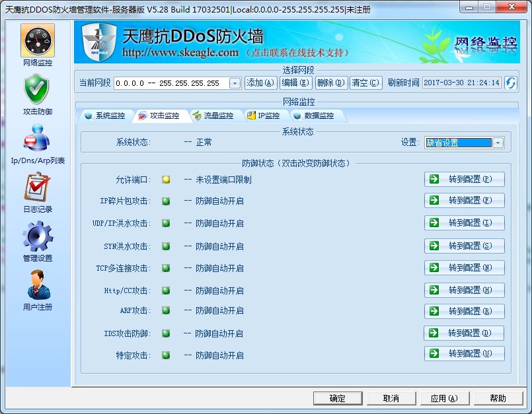Image resolution: width=532 pixels, height=414 pixels.
Task: Switch to the 系统监控 tab
Action: tap(105, 116)
